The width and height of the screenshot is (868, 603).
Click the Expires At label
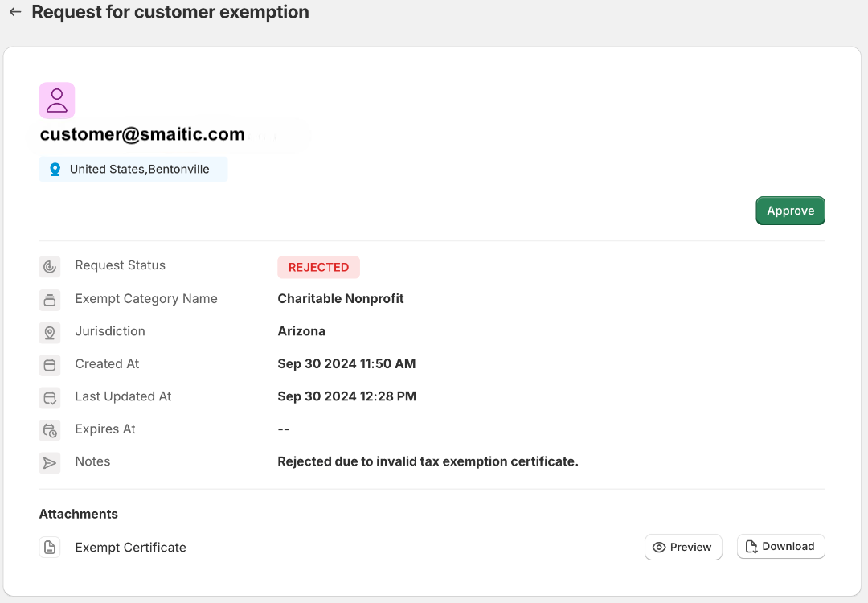coord(105,429)
